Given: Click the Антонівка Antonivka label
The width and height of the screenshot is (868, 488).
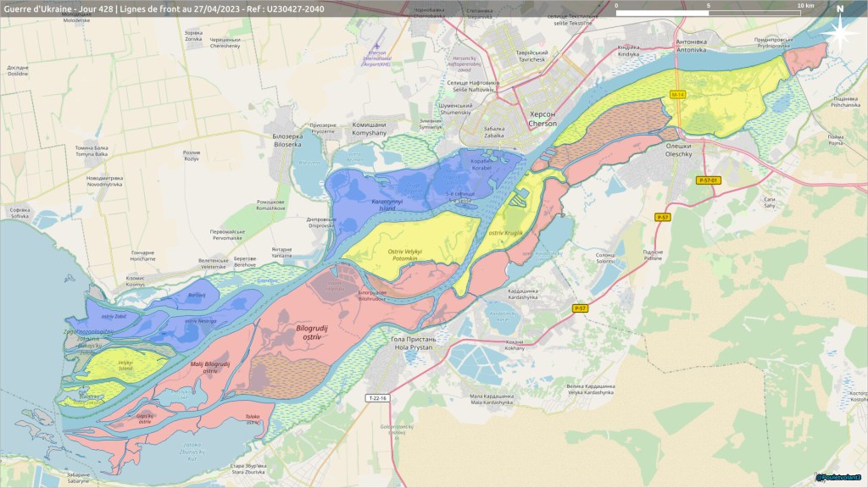Looking at the screenshot, I should coord(690,45).
